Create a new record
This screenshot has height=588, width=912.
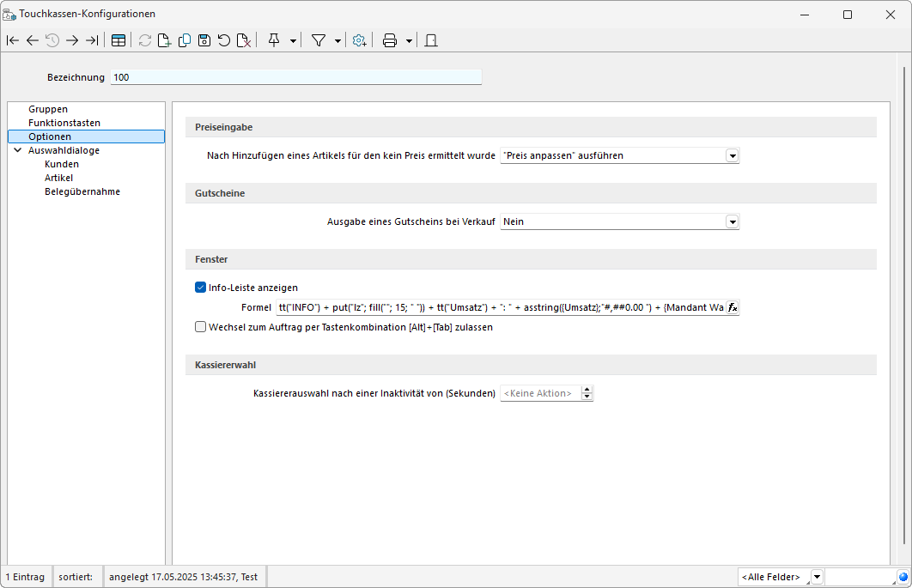pos(164,40)
